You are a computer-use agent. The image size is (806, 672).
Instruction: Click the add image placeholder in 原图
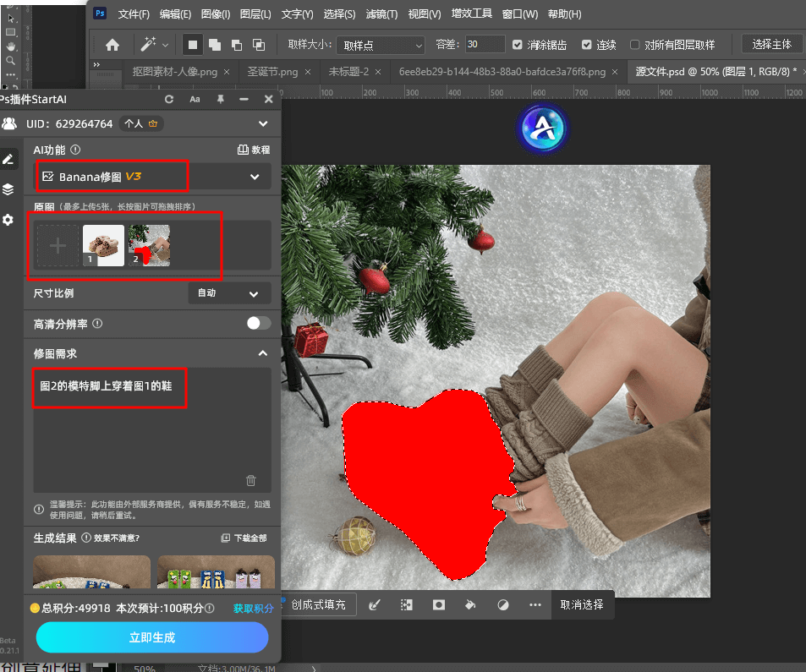click(58, 246)
